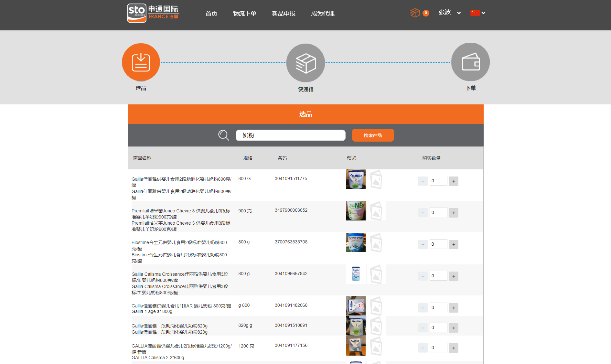Open placeholder image for Biostime row
The height and width of the screenshot is (364, 611).
376,242
